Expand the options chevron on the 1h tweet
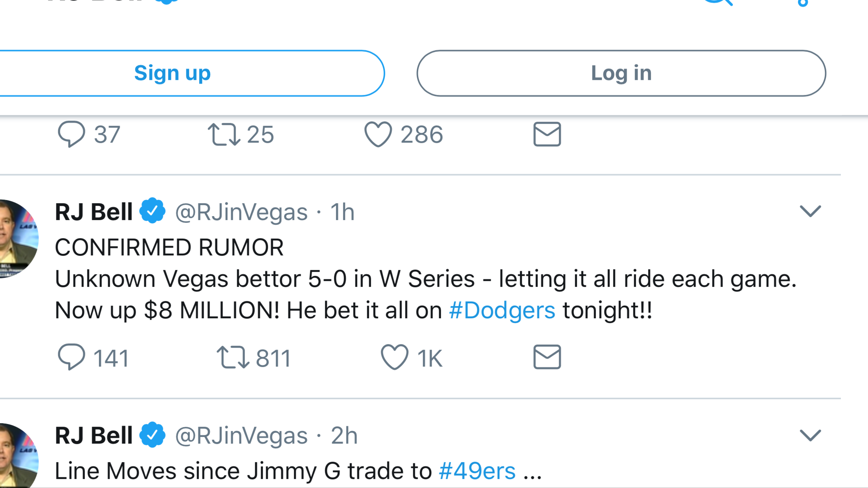This screenshot has width=868, height=488. (810, 211)
